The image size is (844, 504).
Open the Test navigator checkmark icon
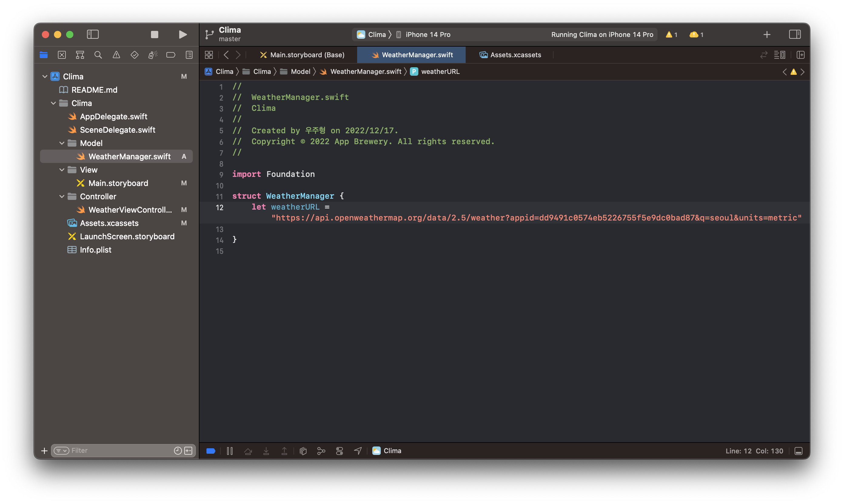coord(135,55)
